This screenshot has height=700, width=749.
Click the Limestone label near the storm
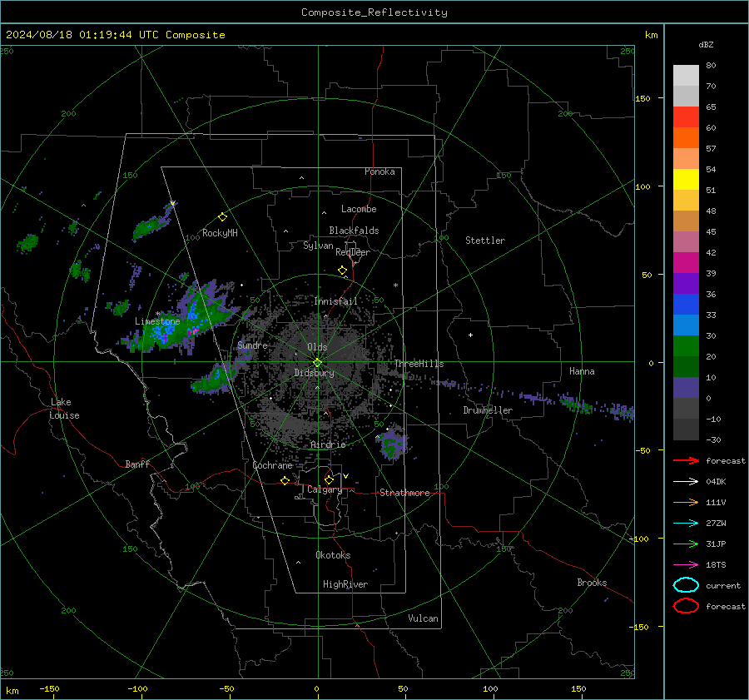pyautogui.click(x=157, y=321)
